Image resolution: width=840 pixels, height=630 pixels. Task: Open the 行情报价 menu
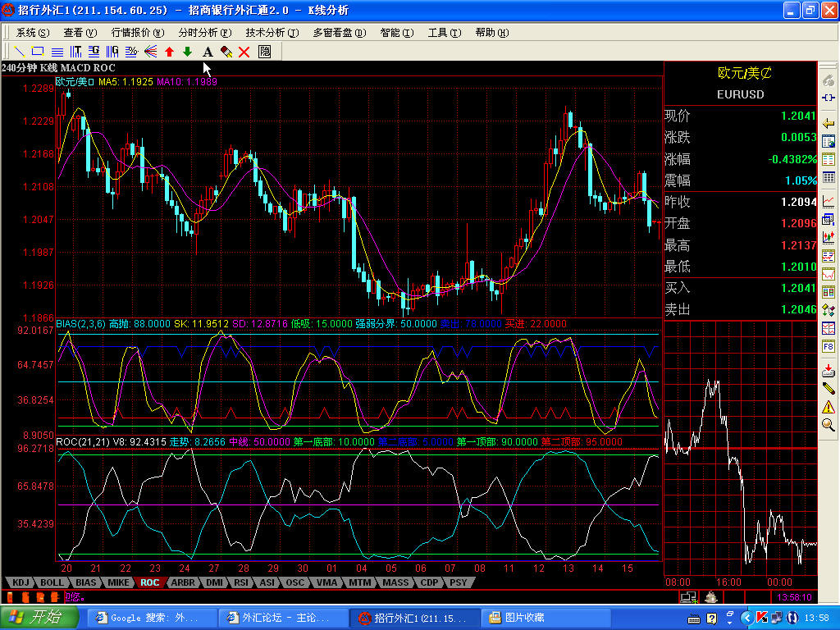coord(135,33)
